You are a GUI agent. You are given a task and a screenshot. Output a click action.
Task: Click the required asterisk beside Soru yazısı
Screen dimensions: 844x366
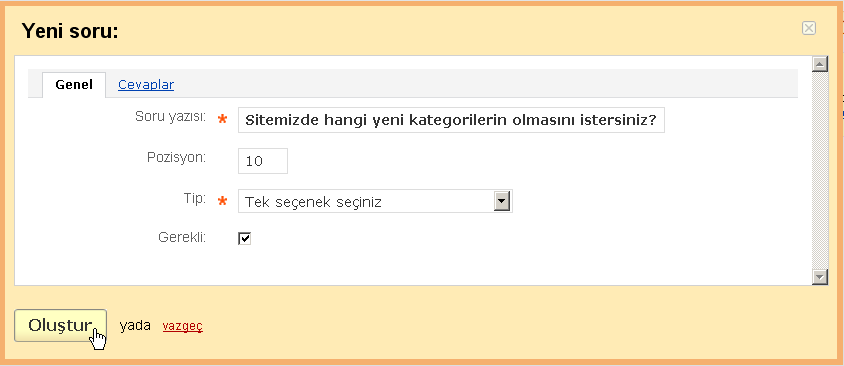tap(222, 120)
